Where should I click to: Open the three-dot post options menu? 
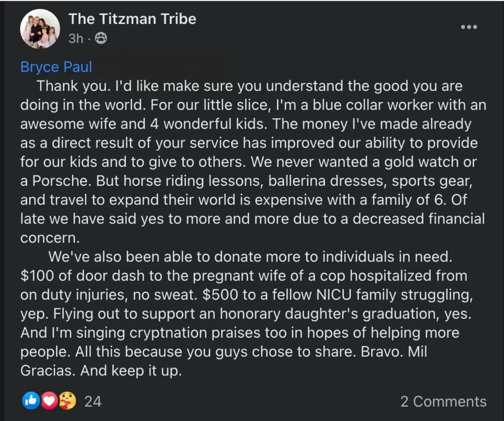pyautogui.click(x=469, y=27)
